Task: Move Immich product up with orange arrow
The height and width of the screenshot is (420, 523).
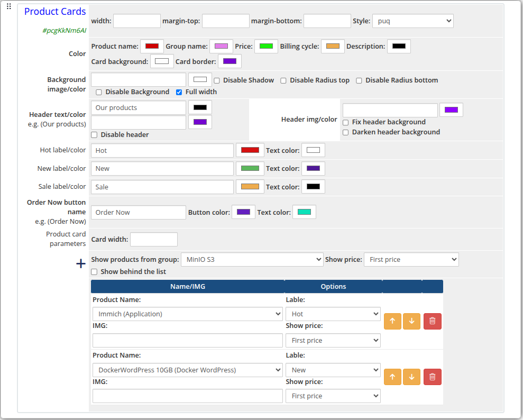Action: click(392, 321)
